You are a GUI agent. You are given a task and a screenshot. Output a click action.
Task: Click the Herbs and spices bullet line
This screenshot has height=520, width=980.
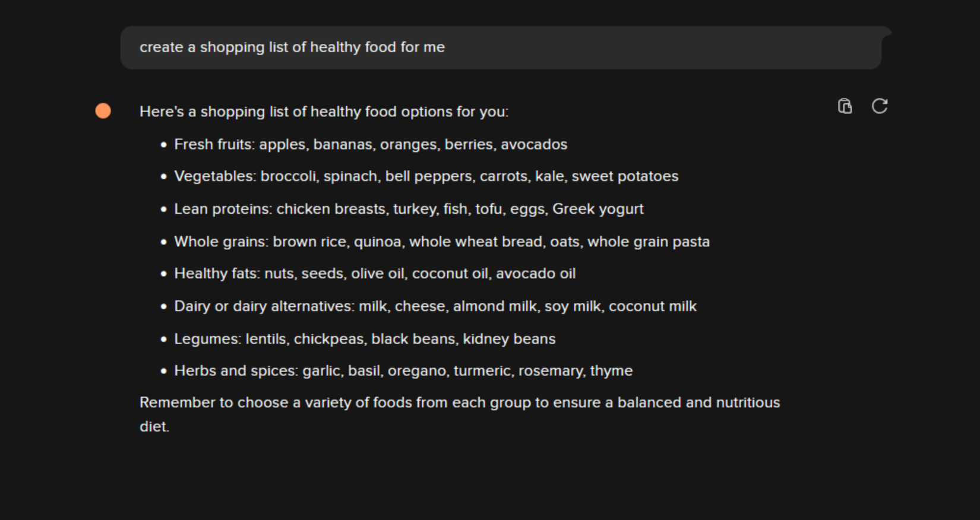coord(403,371)
